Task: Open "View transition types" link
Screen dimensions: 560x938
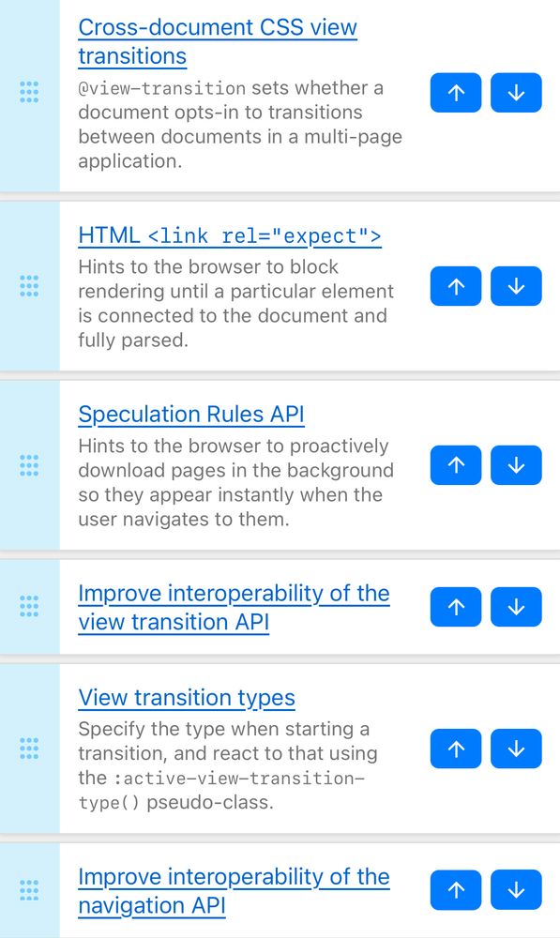Action: (x=188, y=697)
